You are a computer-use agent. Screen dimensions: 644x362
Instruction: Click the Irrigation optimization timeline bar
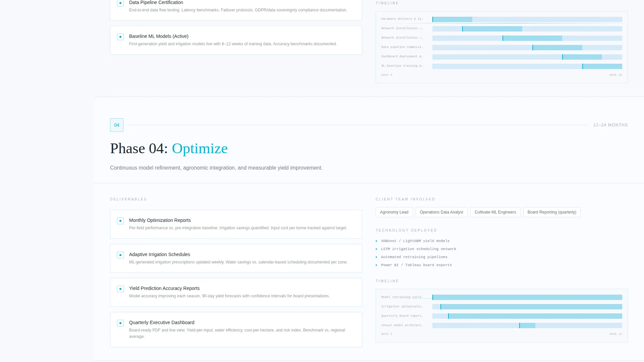coord(531,307)
